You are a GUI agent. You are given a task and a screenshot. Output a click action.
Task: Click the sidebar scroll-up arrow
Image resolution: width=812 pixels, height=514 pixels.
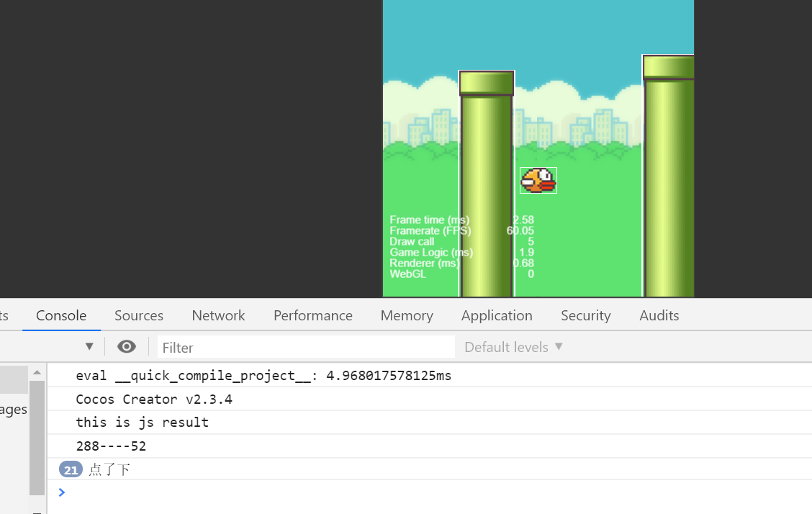pos(37,372)
